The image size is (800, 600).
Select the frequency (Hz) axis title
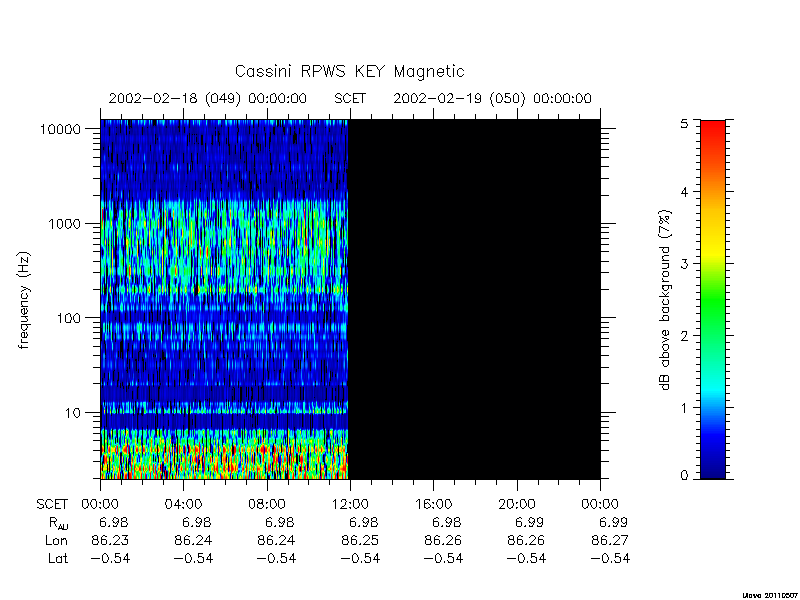[x=24, y=300]
